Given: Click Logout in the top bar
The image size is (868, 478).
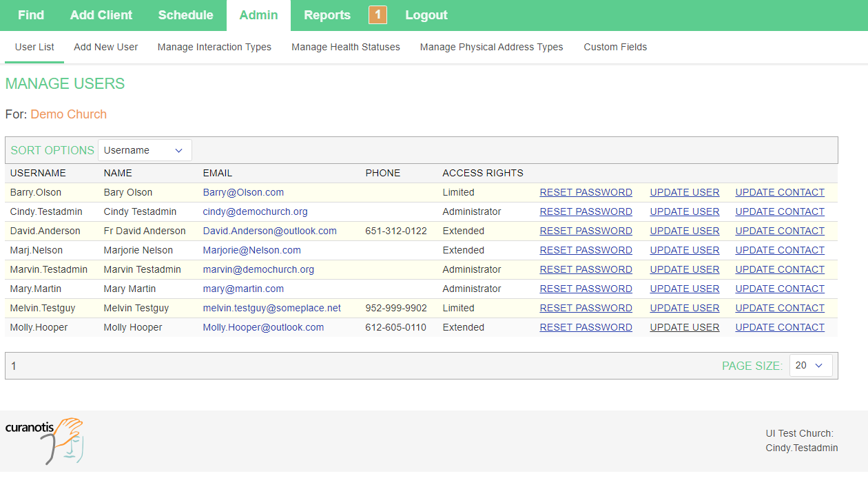Looking at the screenshot, I should tap(426, 15).
